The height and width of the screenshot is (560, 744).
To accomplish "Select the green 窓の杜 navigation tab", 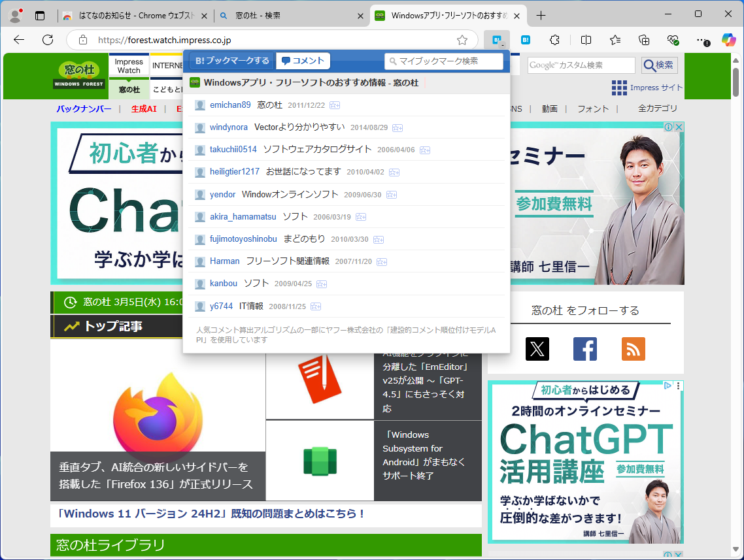I will click(x=129, y=88).
